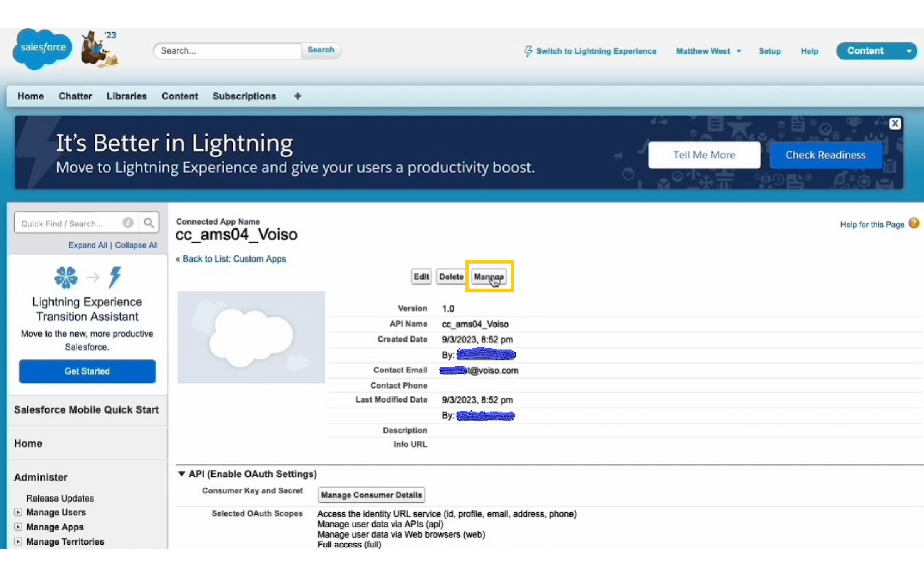The height and width of the screenshot is (577, 924).
Task: Click the Edit button for connected app
Action: pyautogui.click(x=421, y=277)
